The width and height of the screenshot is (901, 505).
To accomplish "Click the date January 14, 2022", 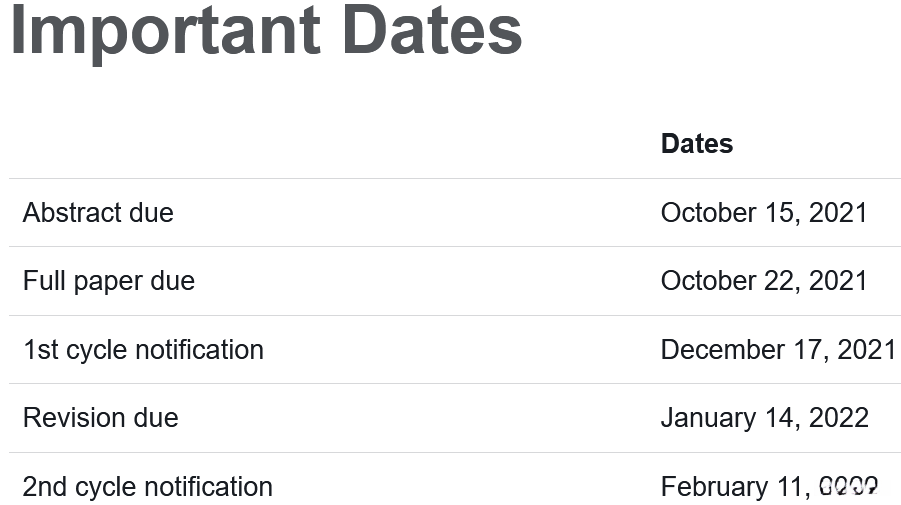I will pyautogui.click(x=765, y=418).
